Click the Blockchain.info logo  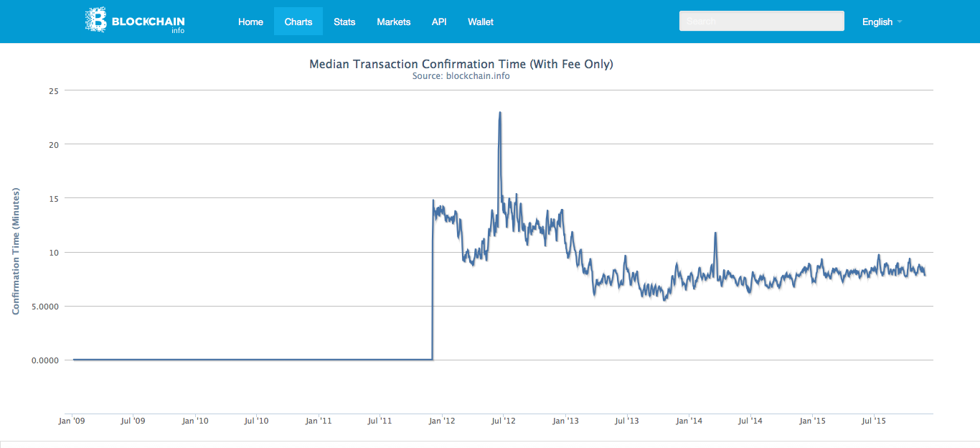pos(135,21)
